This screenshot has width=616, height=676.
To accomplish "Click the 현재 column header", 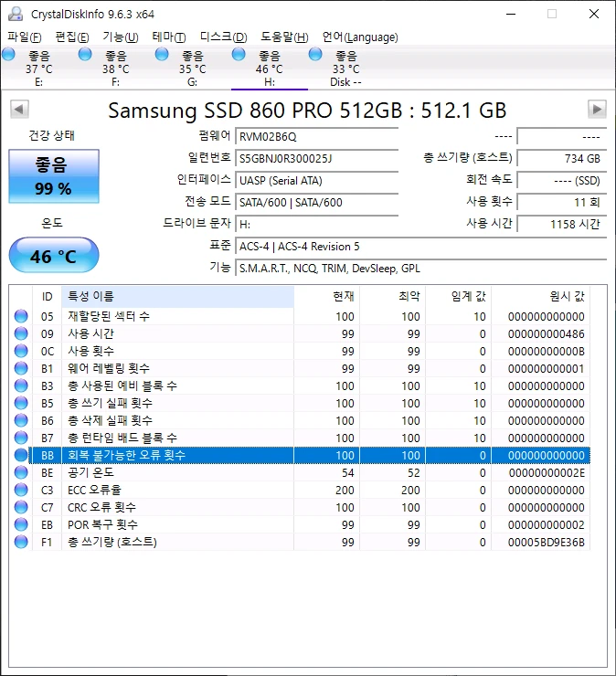I will click(x=327, y=297).
